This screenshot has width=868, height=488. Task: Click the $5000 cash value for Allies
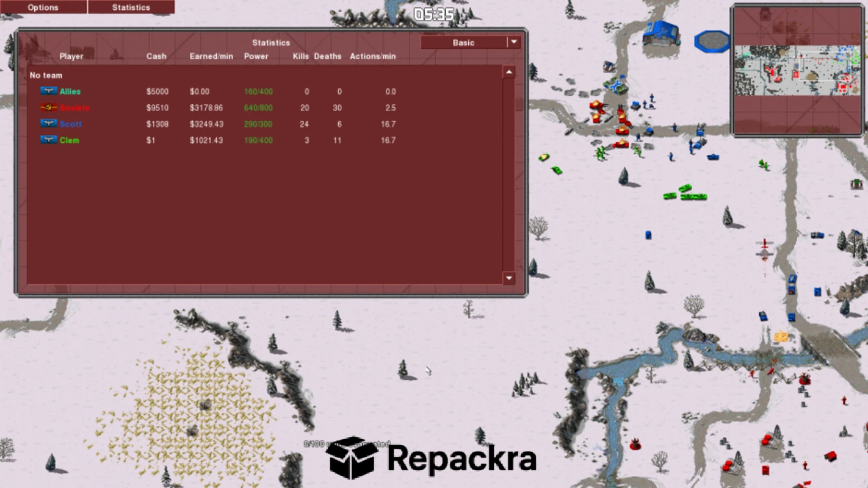(x=157, y=91)
